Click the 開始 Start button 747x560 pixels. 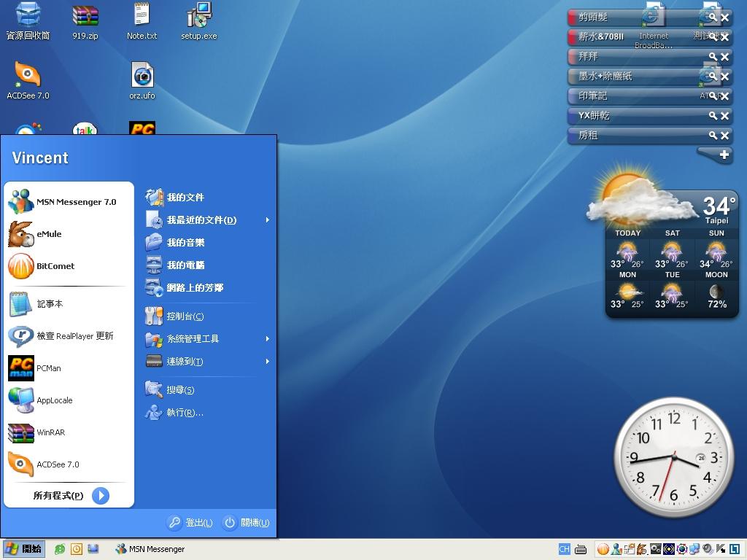pos(24,549)
